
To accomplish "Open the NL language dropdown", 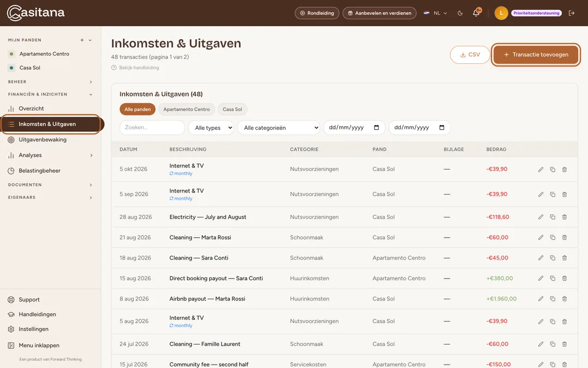I will (x=436, y=13).
